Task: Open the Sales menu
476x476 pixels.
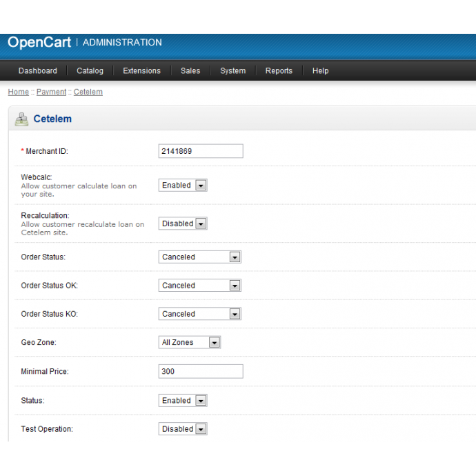Action: [190, 71]
